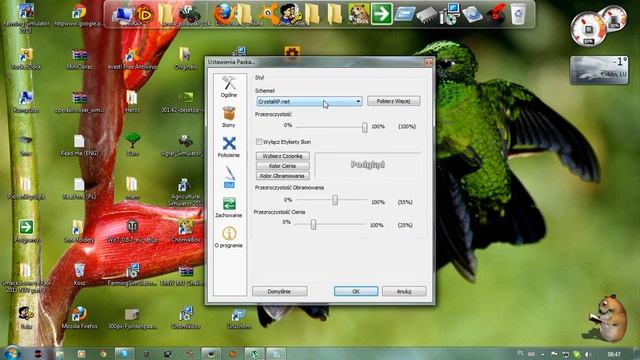
Task: Click the volume icon in system tray
Action: (x=587, y=354)
